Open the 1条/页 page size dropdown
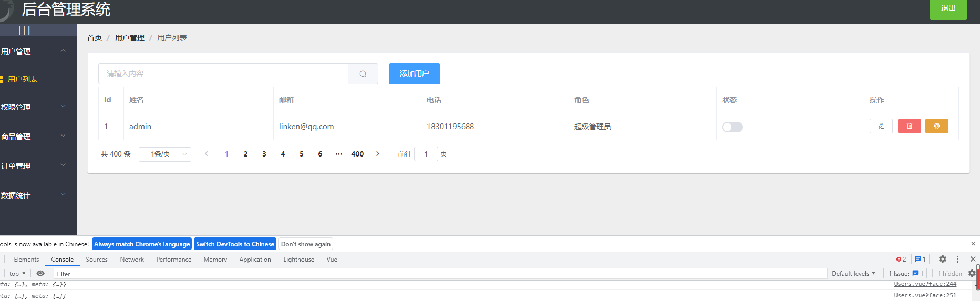The width and height of the screenshot is (980, 301). coord(165,154)
